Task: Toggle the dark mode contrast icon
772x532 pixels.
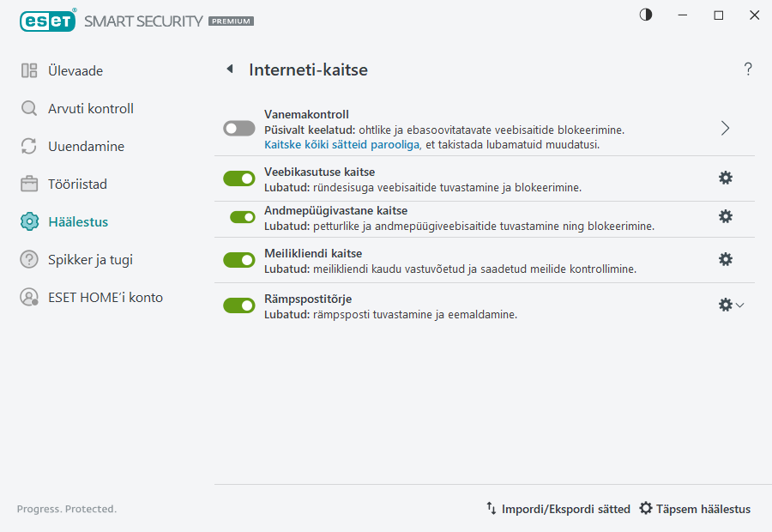Action: pyautogui.click(x=645, y=15)
